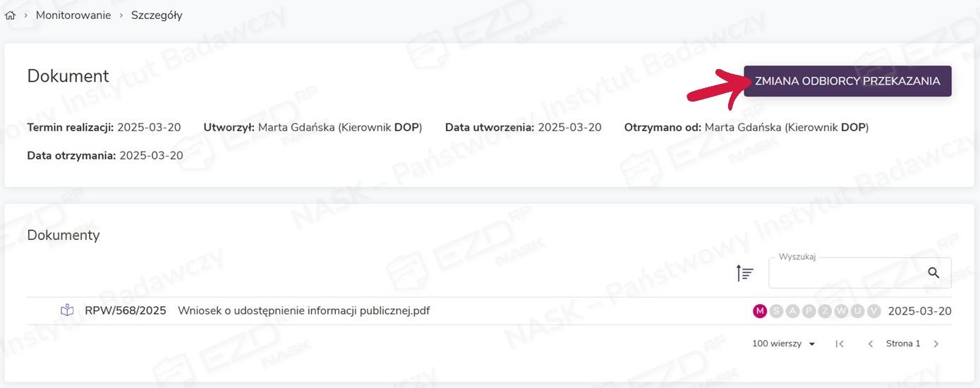Go to the first page of results
980x388 pixels.
click(x=840, y=344)
